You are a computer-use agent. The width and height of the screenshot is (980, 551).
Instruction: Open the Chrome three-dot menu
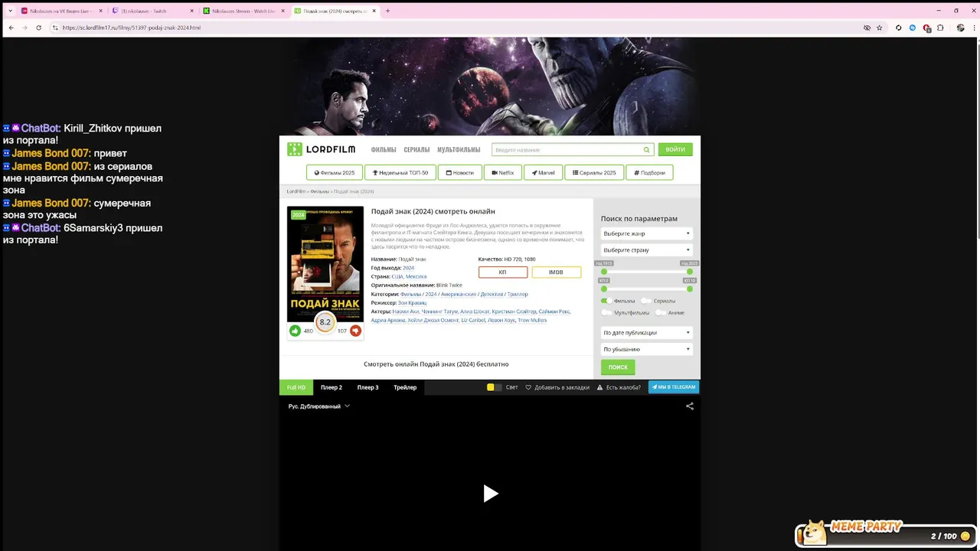(x=973, y=28)
